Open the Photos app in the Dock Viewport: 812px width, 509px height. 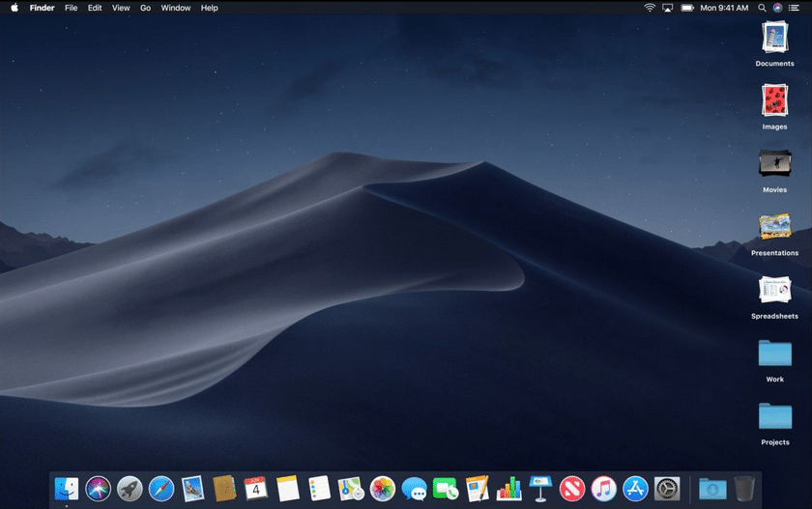(x=383, y=489)
